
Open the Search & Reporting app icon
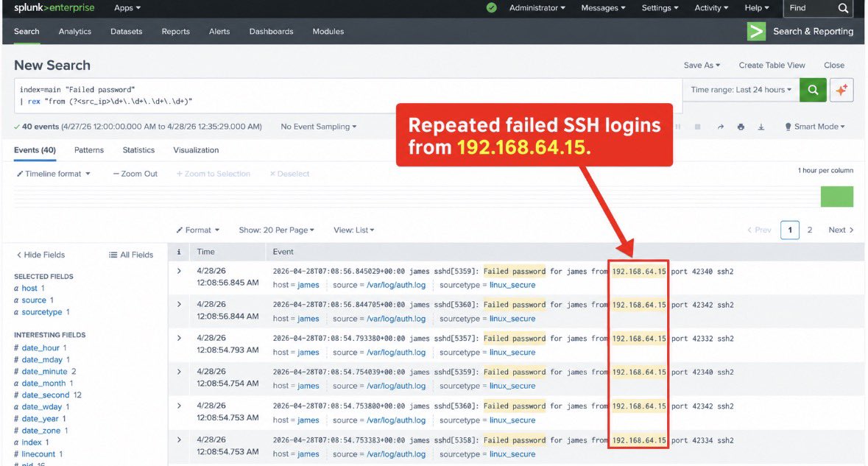[756, 31]
